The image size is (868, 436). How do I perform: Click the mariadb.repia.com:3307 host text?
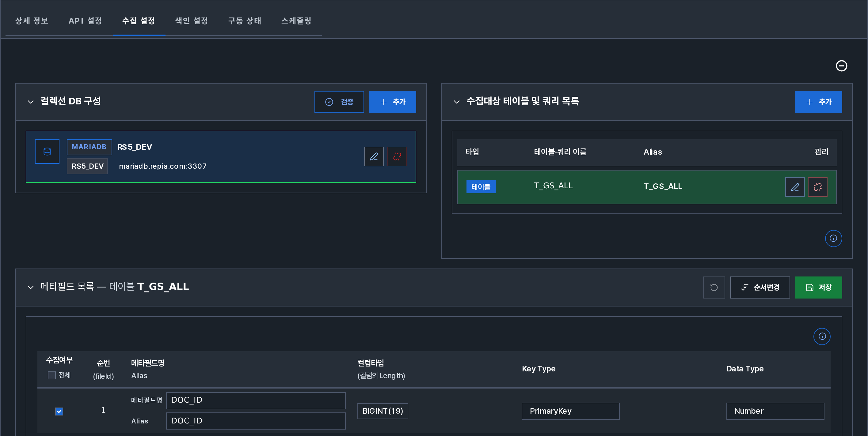tap(163, 166)
